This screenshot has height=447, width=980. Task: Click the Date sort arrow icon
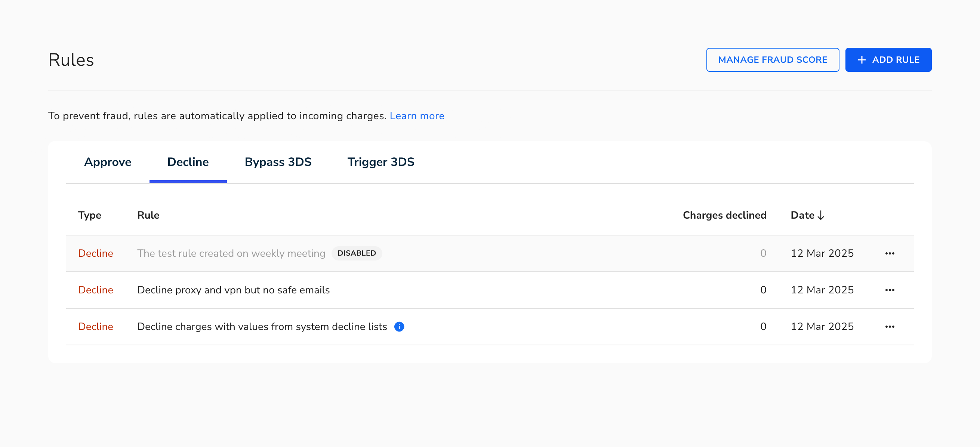pos(821,215)
